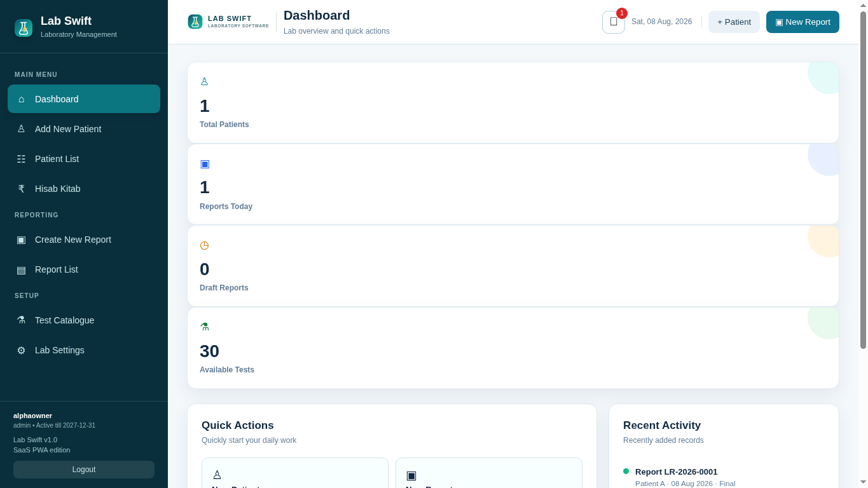Open Test Catalogue under Setup

click(84, 320)
